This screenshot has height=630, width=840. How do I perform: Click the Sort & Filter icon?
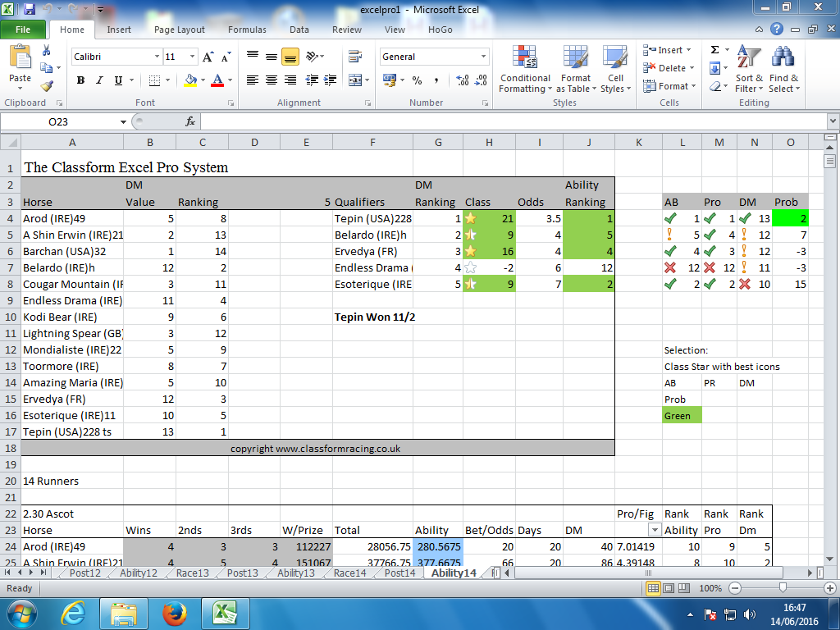(x=749, y=70)
